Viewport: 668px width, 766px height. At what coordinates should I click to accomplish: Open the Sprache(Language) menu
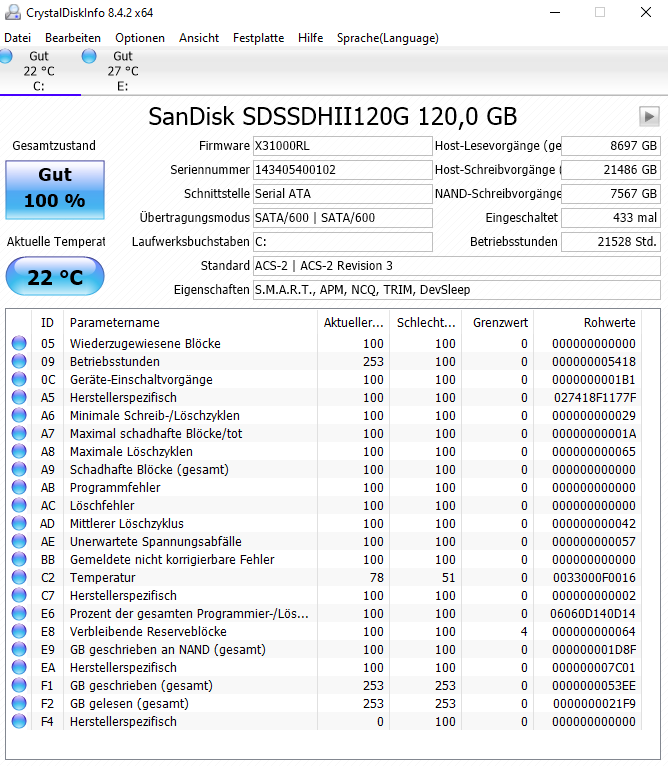click(388, 38)
